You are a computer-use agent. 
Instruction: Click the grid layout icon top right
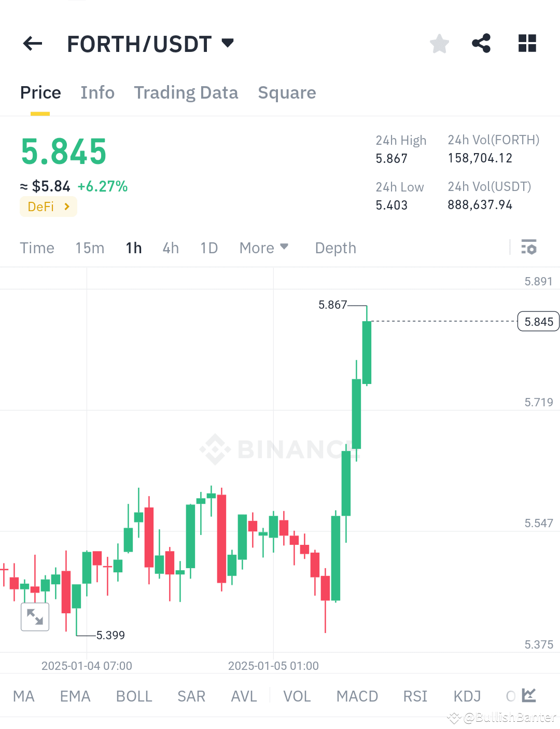pyautogui.click(x=527, y=44)
